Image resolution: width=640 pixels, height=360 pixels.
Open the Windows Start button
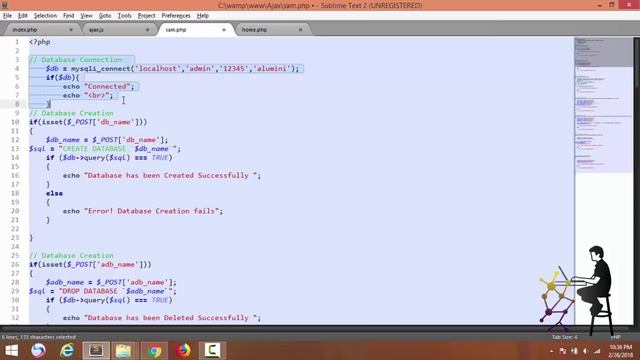click(x=11, y=351)
